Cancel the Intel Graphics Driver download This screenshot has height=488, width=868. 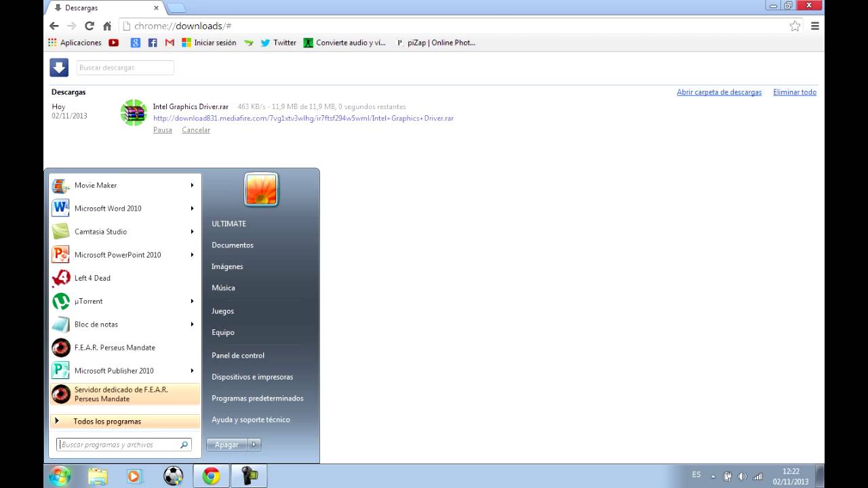(x=196, y=130)
